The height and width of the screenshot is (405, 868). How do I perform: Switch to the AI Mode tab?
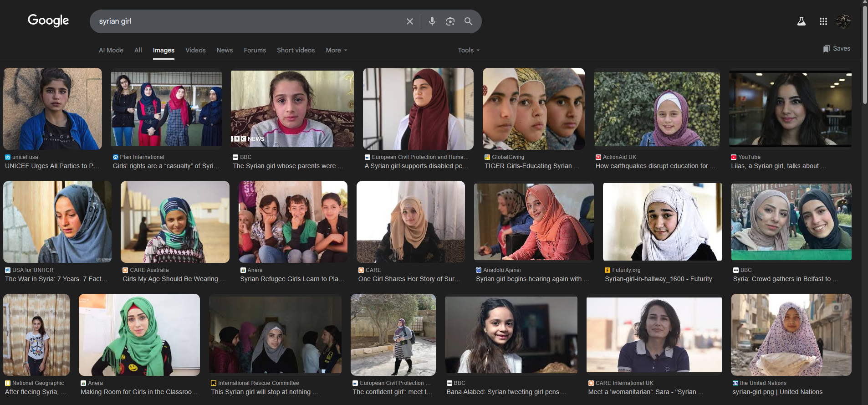click(x=111, y=50)
